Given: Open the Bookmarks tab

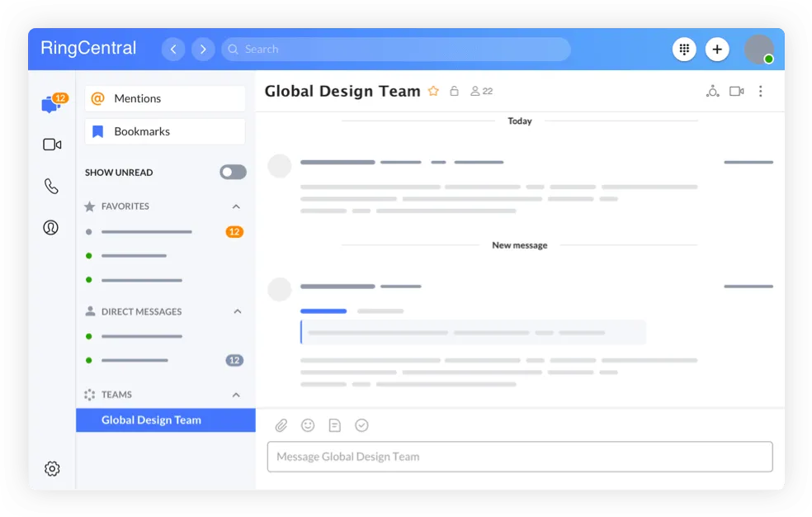Looking at the screenshot, I should [165, 131].
